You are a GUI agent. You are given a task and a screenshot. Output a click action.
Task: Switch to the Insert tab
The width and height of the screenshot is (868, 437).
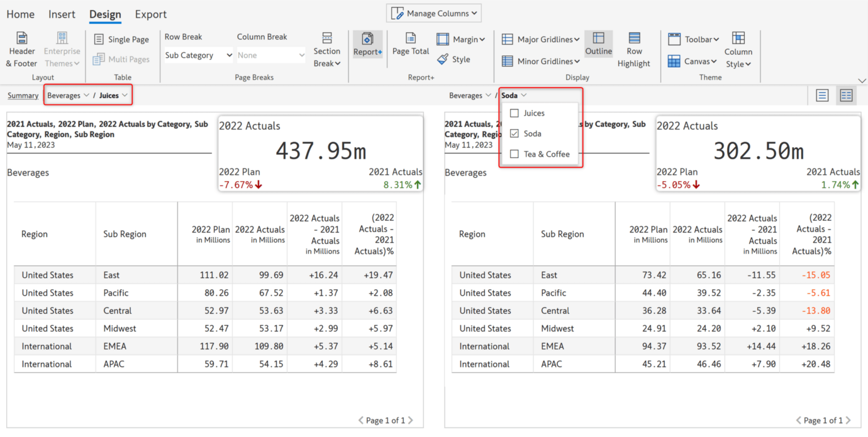(x=62, y=14)
